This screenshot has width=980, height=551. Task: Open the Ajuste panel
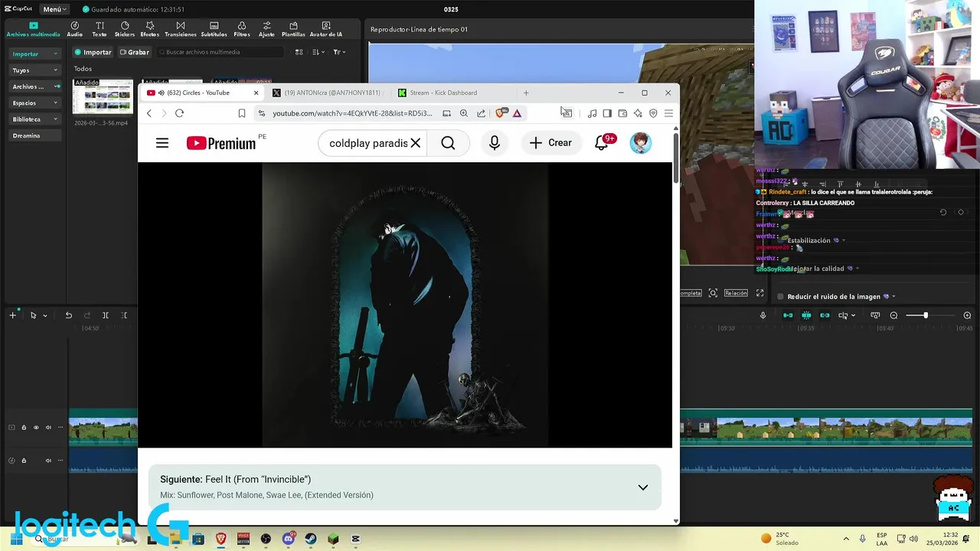266,29
